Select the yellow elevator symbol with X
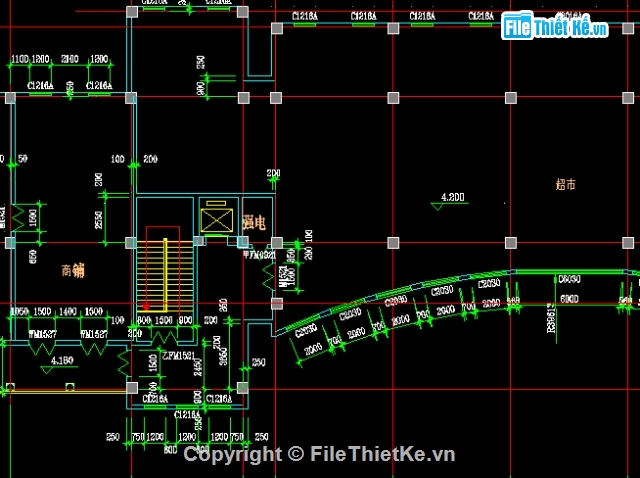The width and height of the screenshot is (640, 478). (216, 220)
